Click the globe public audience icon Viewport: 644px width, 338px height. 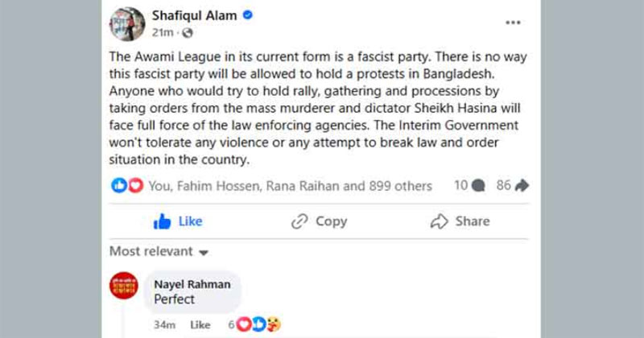point(188,33)
